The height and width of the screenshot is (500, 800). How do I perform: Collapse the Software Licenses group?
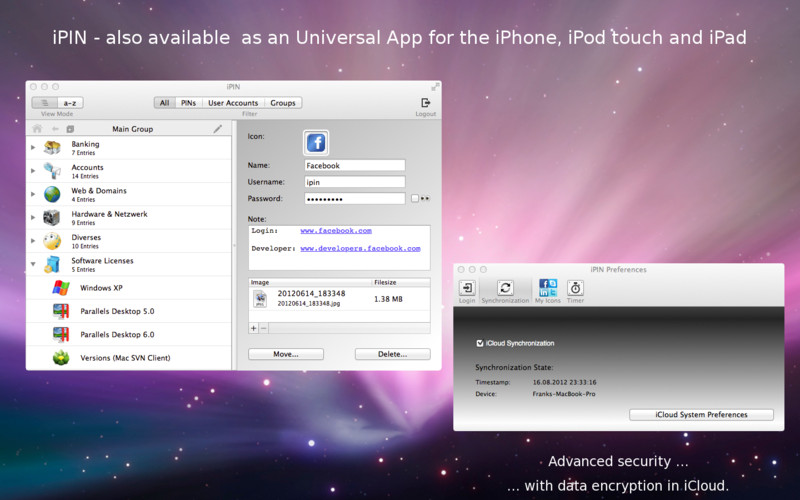coord(33,265)
